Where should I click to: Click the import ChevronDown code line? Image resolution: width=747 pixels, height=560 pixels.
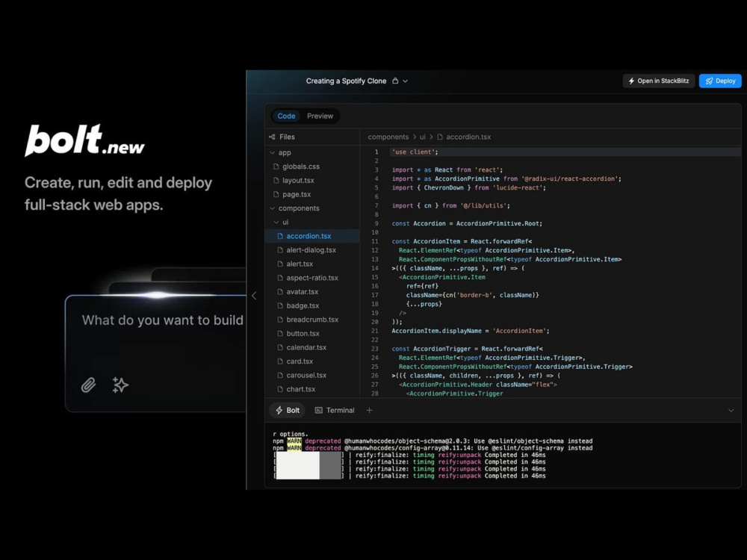(468, 187)
